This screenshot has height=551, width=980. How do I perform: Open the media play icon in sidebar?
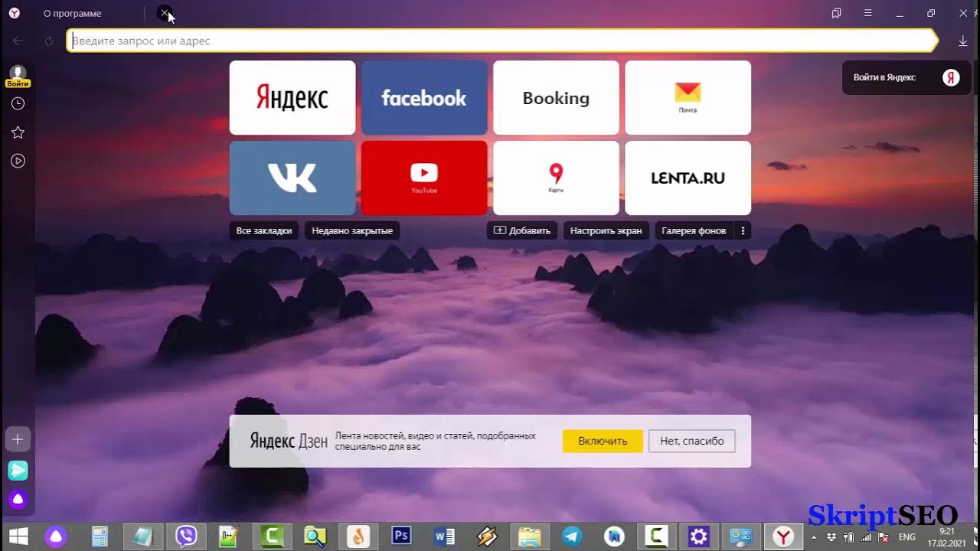pos(18,161)
